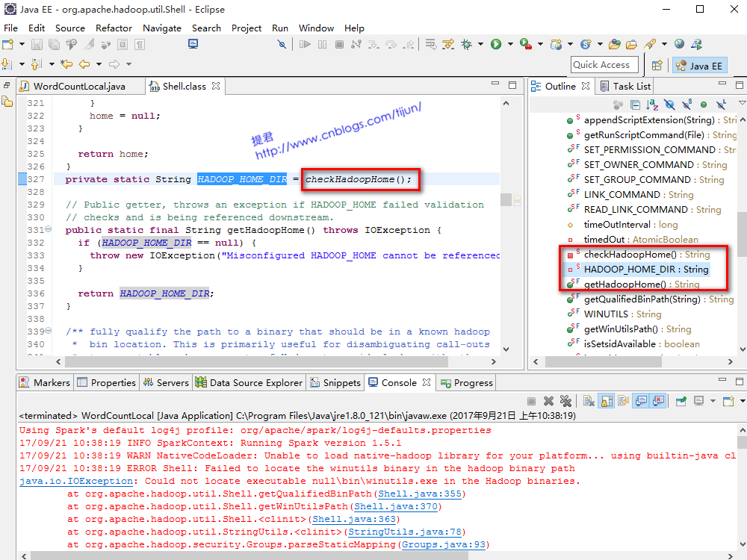Toggle Word Wrap in Console toolbar
Image resolution: width=747 pixels, height=560 pixels.
coord(624,402)
